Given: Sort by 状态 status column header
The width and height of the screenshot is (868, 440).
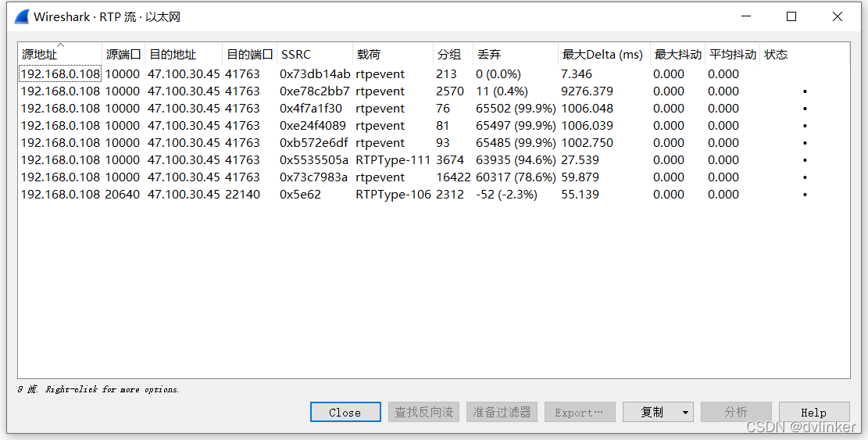Looking at the screenshot, I should point(776,55).
